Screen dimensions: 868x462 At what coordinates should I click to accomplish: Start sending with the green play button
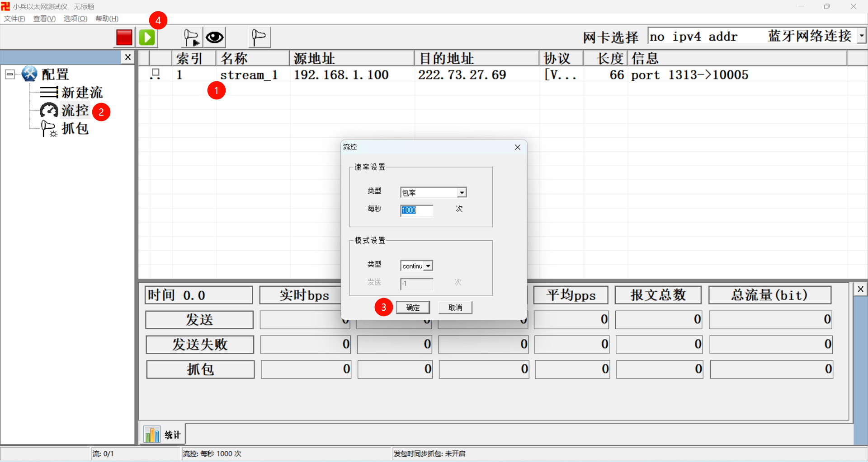(147, 37)
